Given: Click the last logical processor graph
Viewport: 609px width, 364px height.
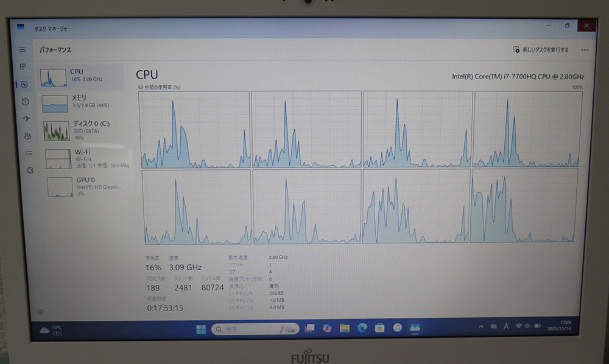Looking at the screenshot, I should (x=524, y=206).
